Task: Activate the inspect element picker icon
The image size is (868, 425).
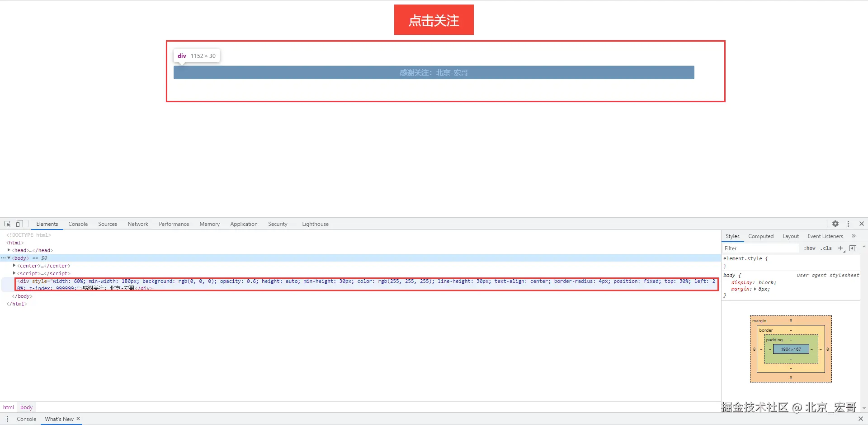Action: click(x=8, y=224)
